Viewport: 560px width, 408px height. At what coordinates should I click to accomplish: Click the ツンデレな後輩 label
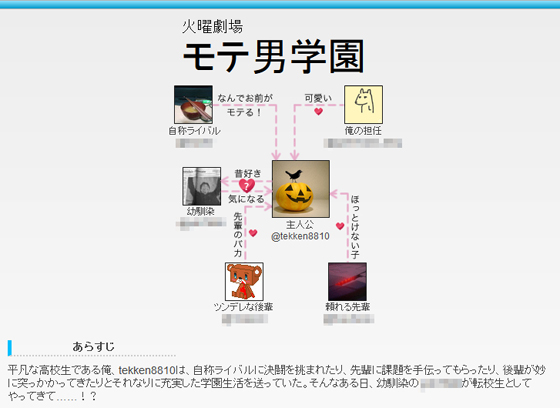[243, 307]
